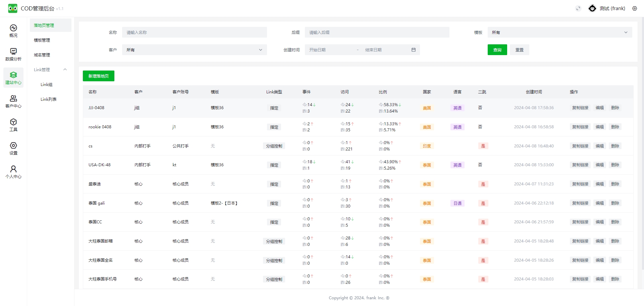Click the 日语 language tag
The width and height of the screenshot is (644, 306).
tap(458, 203)
